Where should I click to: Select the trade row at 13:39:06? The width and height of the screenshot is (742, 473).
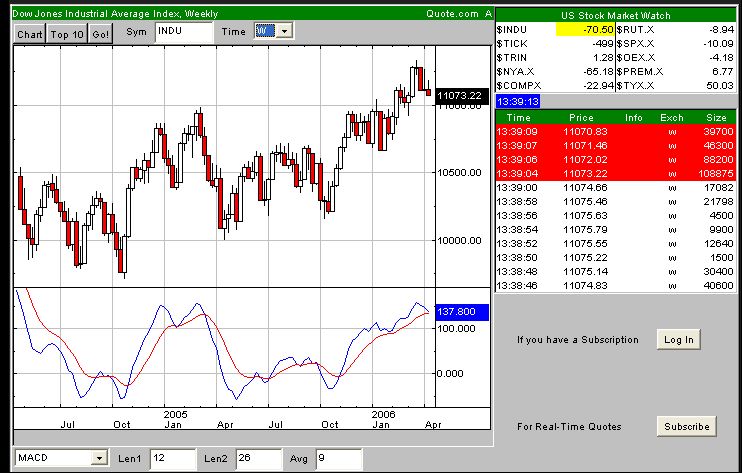point(615,159)
